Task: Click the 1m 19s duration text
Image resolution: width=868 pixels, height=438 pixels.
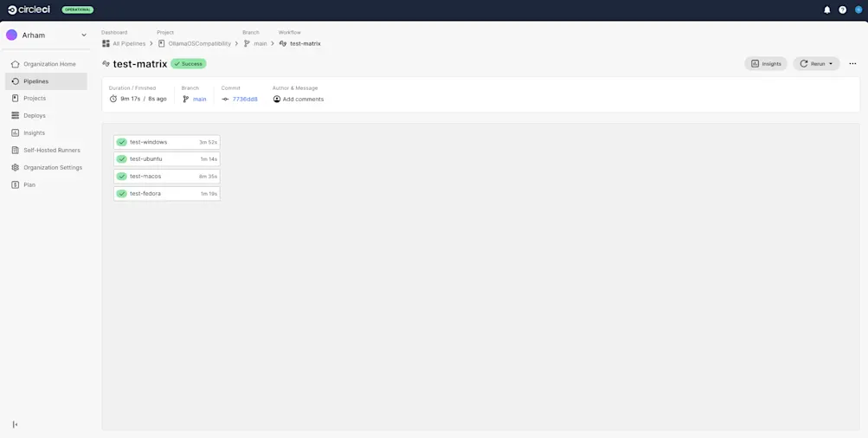Action: (209, 194)
